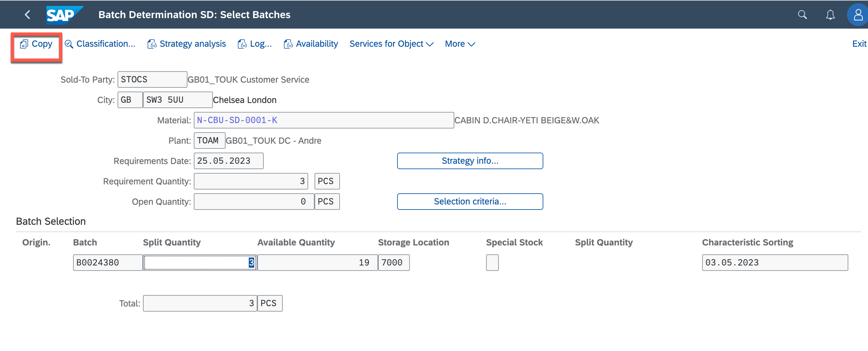Click the Copy toolbar button
Image resolution: width=868 pixels, height=351 pixels.
click(x=37, y=44)
